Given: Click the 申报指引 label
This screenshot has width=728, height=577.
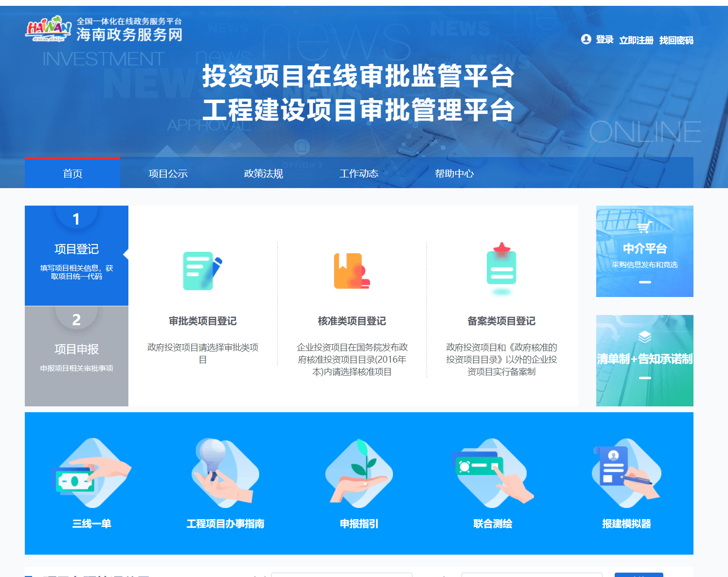Looking at the screenshot, I should 359,524.
